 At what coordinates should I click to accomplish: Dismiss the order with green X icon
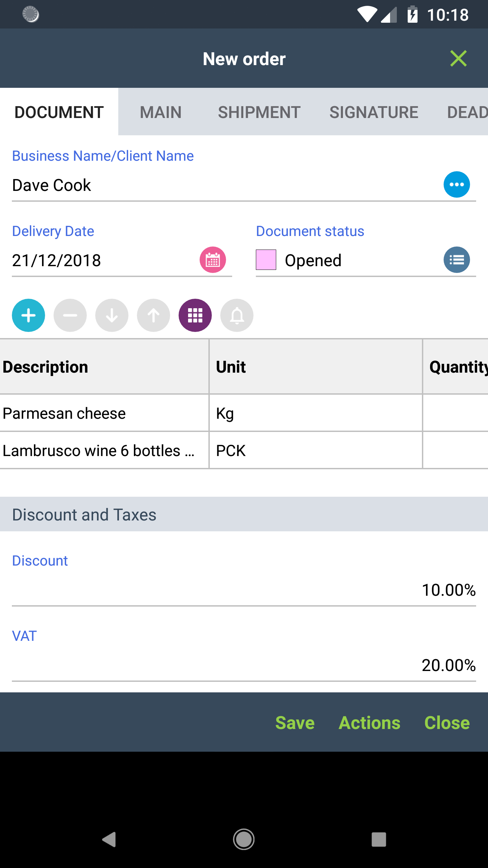pos(459,58)
